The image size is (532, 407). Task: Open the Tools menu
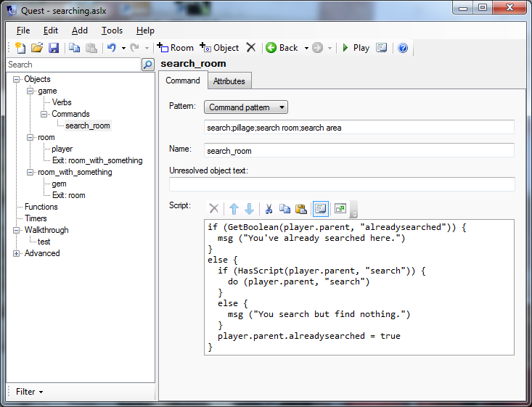pos(112,30)
